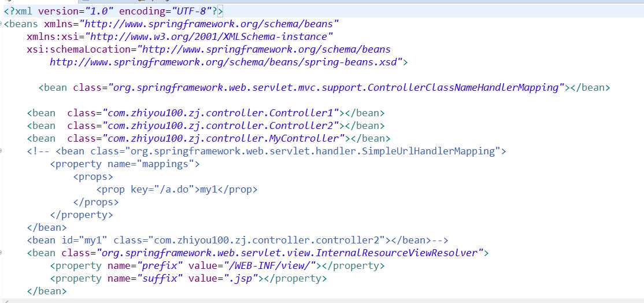The height and width of the screenshot is (303, 644).
Task: Click the final closing </bean> tag
Action: coord(47,291)
